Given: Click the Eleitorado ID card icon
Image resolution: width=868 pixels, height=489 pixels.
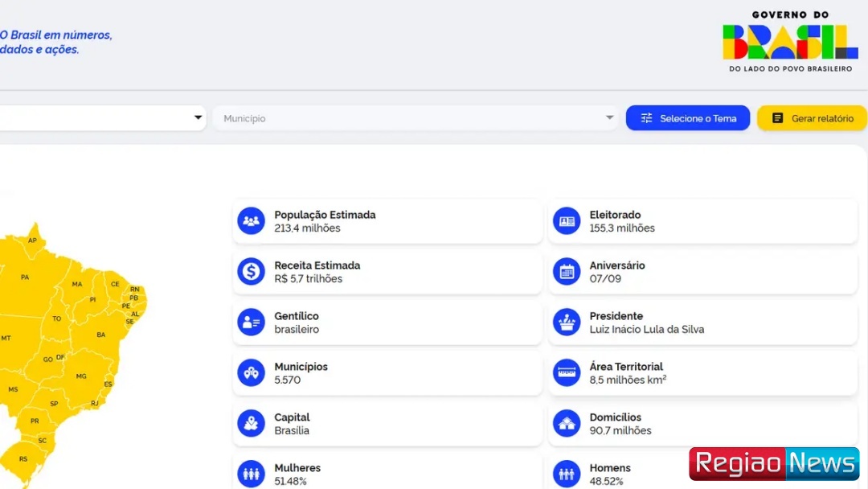Looking at the screenshot, I should (567, 221).
